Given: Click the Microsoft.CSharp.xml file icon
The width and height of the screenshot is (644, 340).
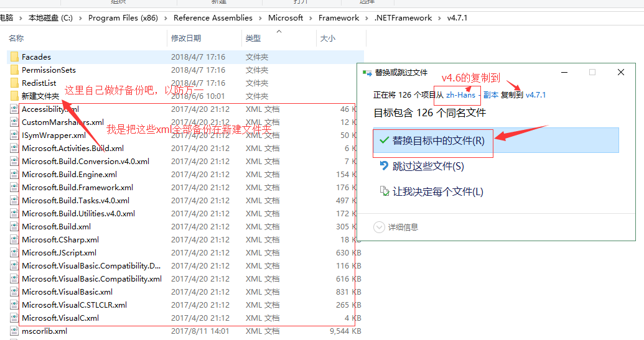Looking at the screenshot, I should pos(14,239).
